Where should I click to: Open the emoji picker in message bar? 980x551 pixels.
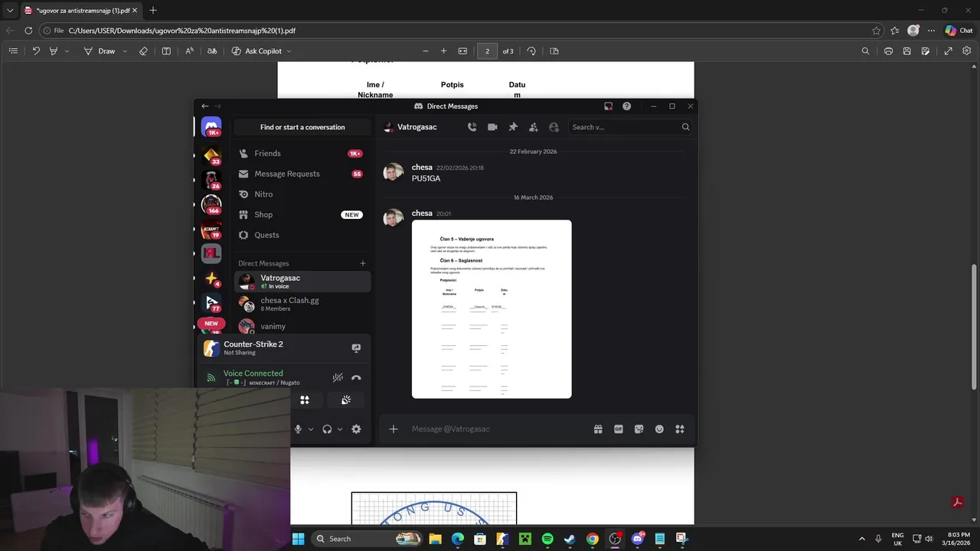(659, 429)
